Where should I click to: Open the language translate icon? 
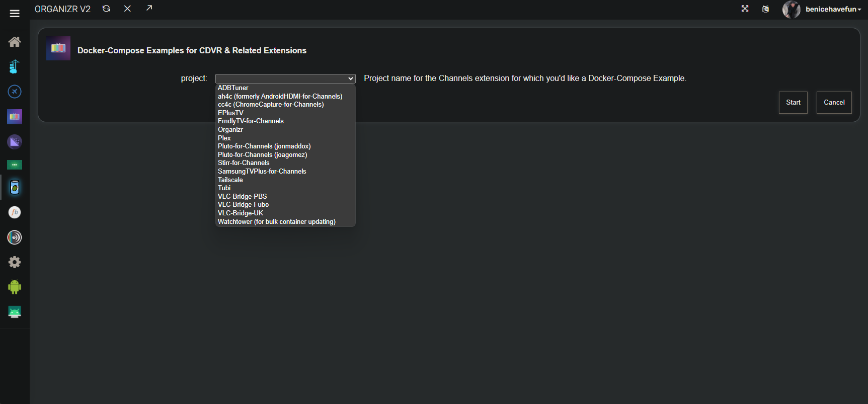pos(765,9)
